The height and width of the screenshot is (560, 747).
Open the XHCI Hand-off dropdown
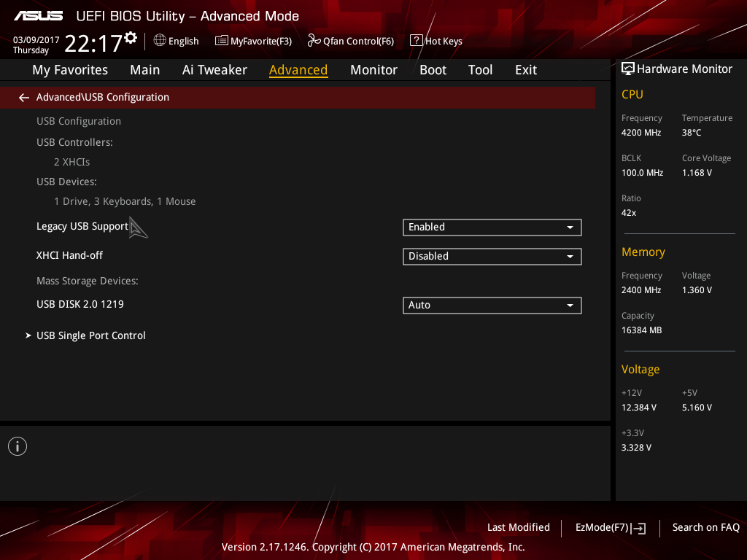point(492,256)
